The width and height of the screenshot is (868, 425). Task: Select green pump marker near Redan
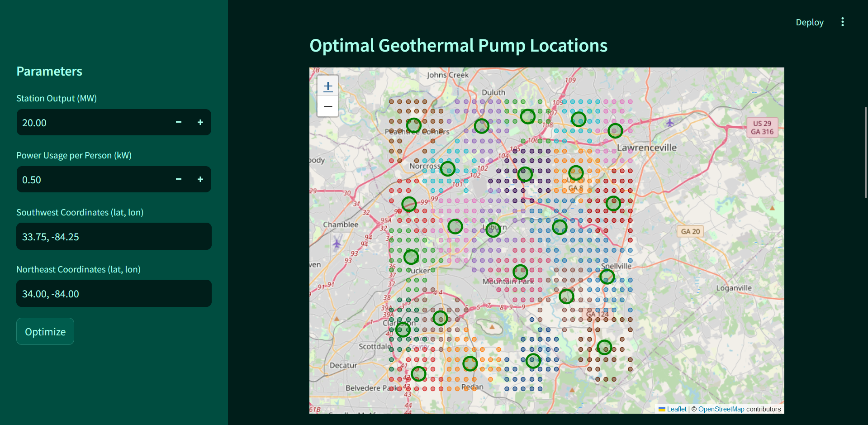click(470, 363)
